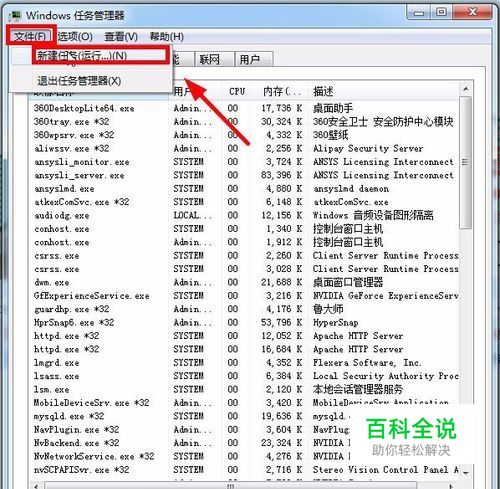Select the 360DesktopLite64.exe process
This screenshot has height=489, width=500.
pyautogui.click(x=84, y=108)
